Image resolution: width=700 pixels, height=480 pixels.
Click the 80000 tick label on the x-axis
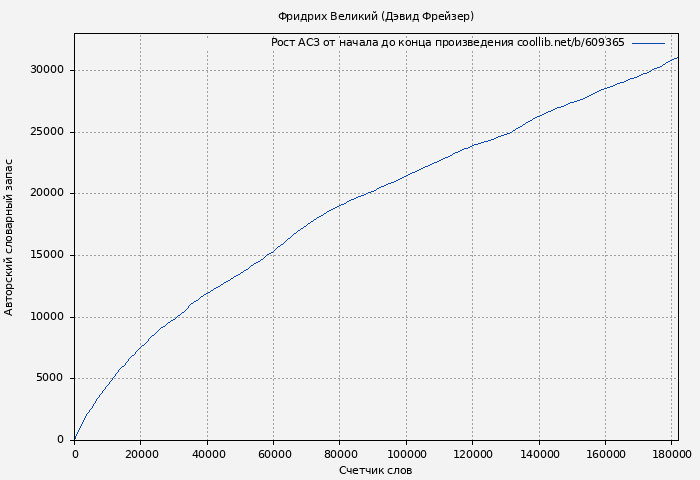tap(340, 454)
